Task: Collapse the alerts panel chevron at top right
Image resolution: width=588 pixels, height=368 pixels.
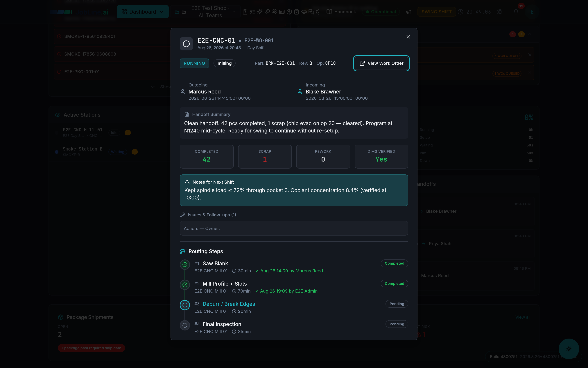Action: point(530,34)
